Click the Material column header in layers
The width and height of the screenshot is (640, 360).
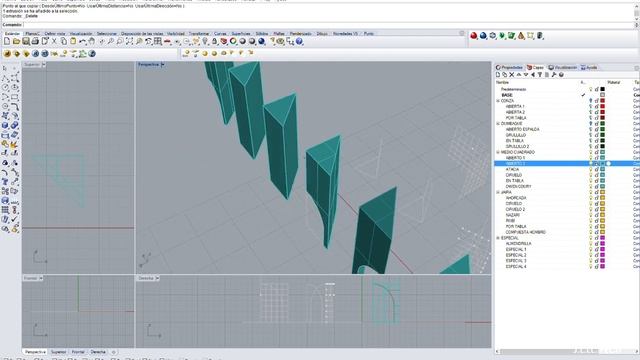[614, 82]
